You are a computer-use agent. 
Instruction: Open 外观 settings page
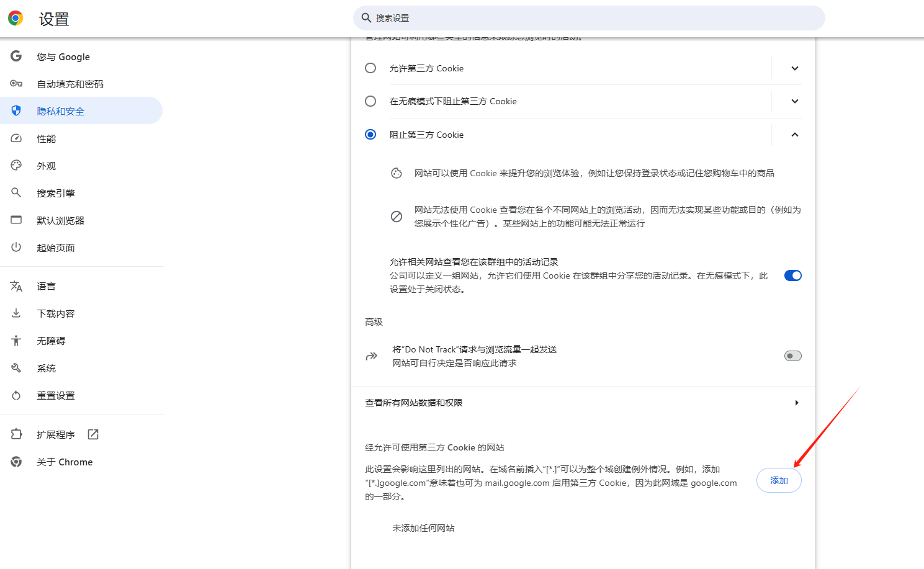pyautogui.click(x=81, y=166)
